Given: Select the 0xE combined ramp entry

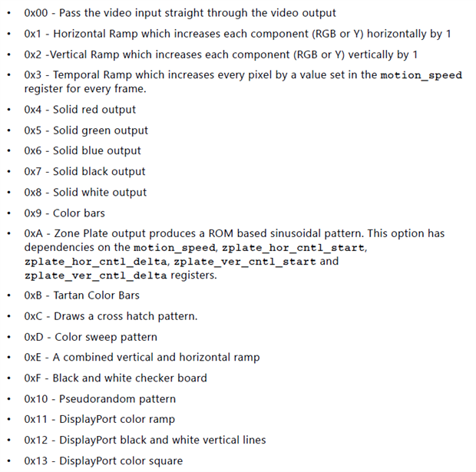Looking at the screenshot, I should click(x=142, y=358).
